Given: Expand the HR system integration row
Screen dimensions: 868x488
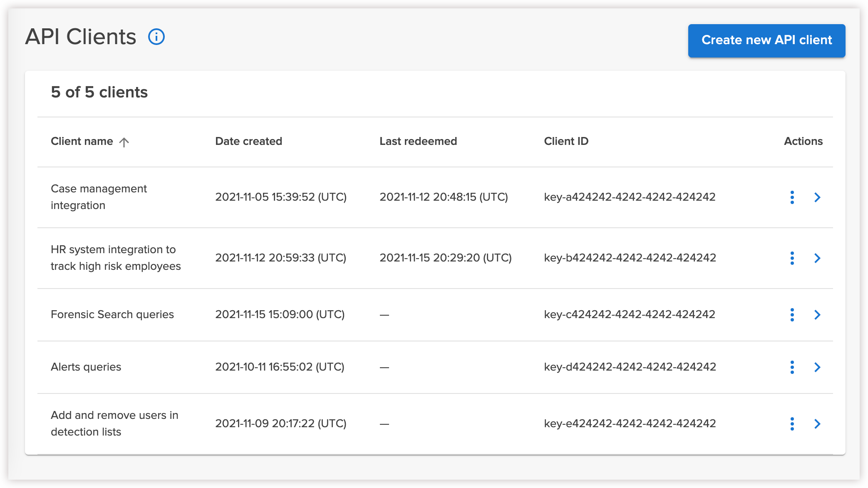Looking at the screenshot, I should tap(818, 258).
